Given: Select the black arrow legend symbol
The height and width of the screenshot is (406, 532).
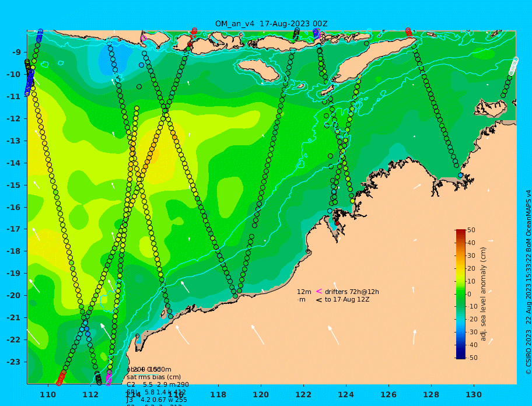Looking at the screenshot, I should 319,300.
